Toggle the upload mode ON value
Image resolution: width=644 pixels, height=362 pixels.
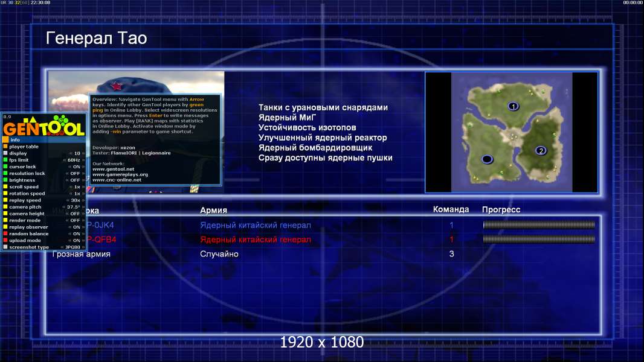[76, 240]
